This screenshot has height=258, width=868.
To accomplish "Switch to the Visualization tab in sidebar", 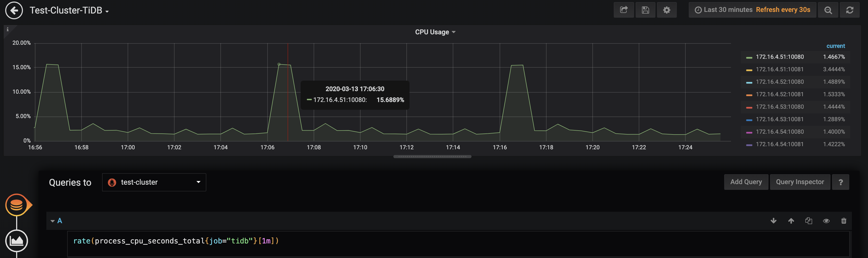I will click(x=16, y=241).
